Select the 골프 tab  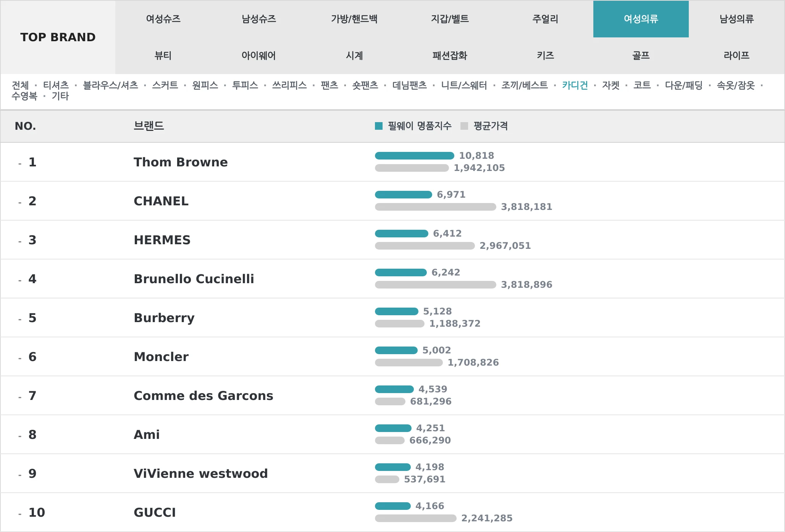[641, 56]
